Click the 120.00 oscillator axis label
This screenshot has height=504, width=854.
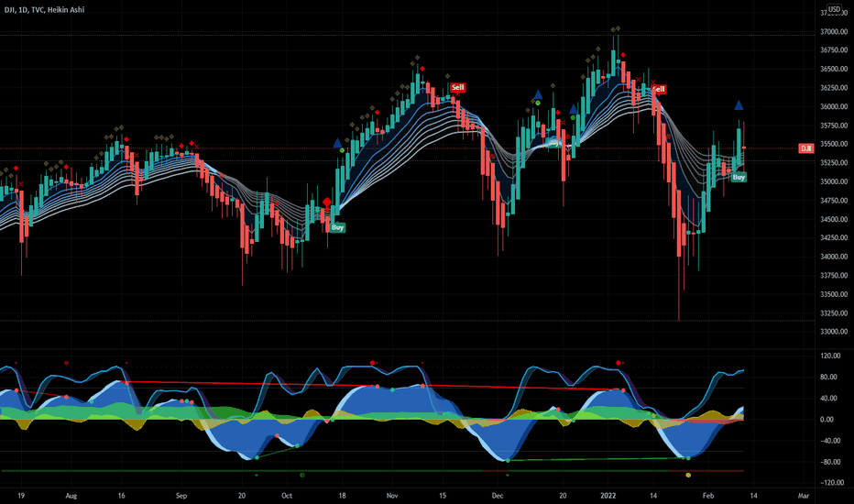[830, 356]
